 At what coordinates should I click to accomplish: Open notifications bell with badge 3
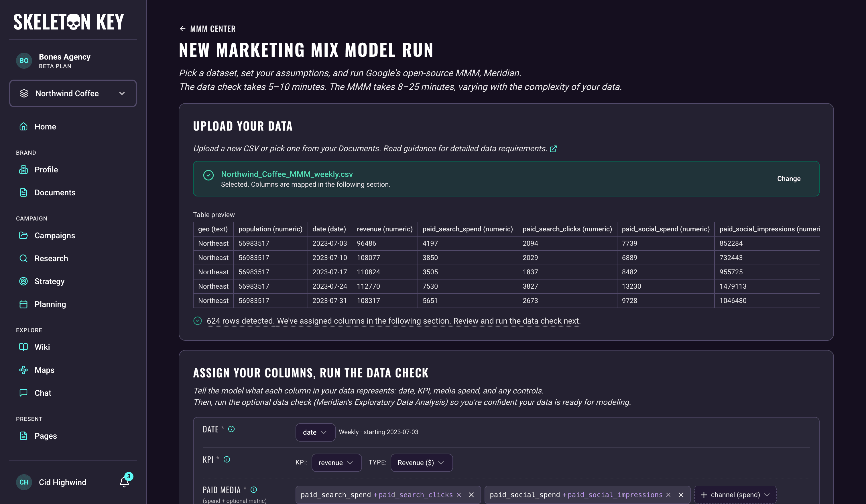point(124,482)
